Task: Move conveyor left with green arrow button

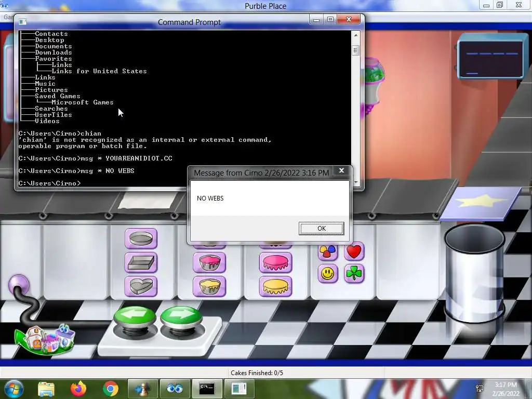Action: 135,316
